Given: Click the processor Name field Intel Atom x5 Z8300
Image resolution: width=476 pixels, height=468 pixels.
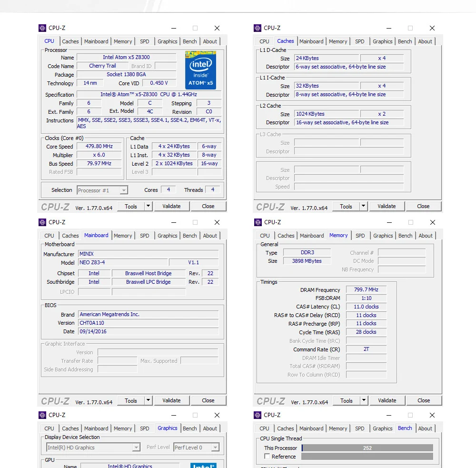Looking at the screenshot, I should 126,57.
